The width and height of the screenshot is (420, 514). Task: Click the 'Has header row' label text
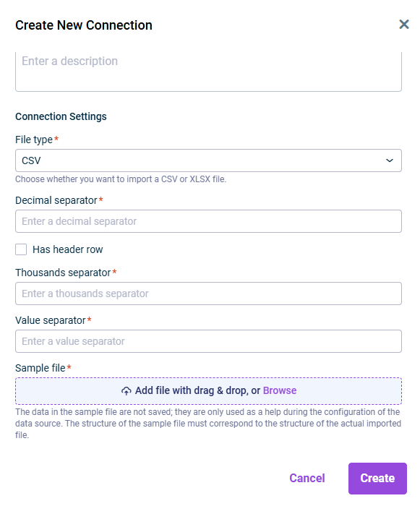(67, 249)
